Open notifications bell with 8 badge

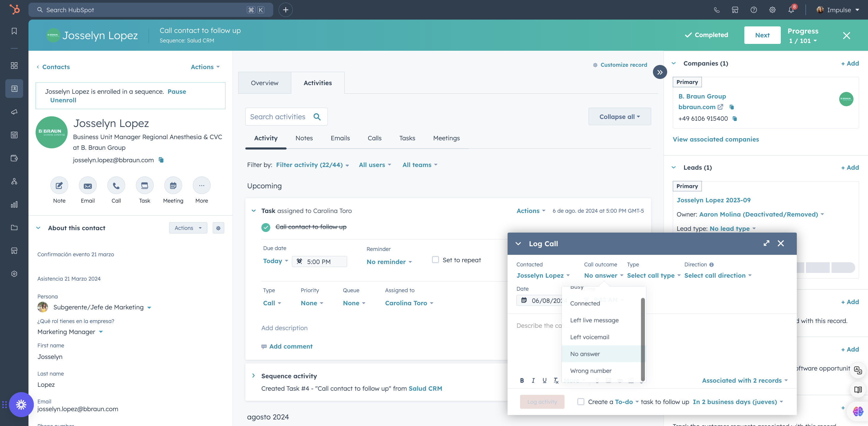point(791,10)
